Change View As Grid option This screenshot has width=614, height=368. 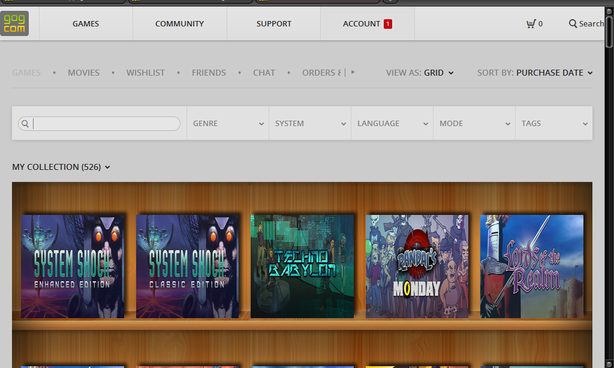click(x=420, y=73)
